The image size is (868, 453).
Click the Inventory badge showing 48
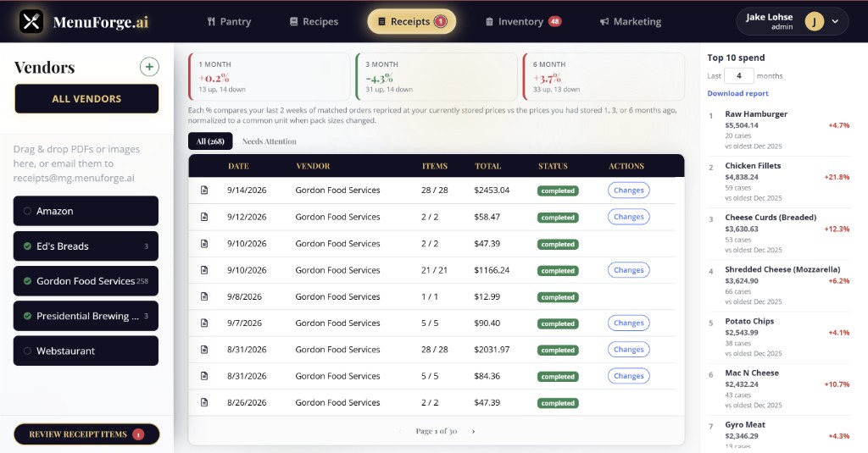[554, 21]
